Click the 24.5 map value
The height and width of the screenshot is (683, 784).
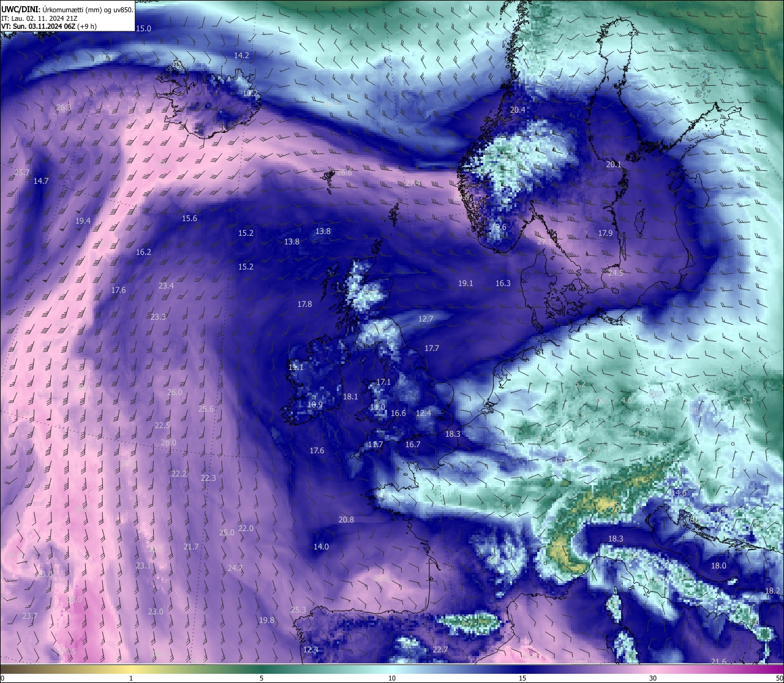click(x=616, y=273)
